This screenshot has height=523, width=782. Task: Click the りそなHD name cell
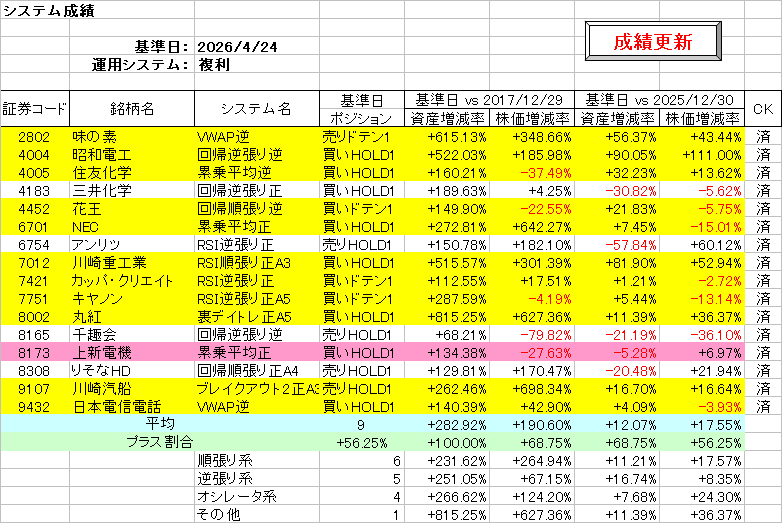click(132, 370)
